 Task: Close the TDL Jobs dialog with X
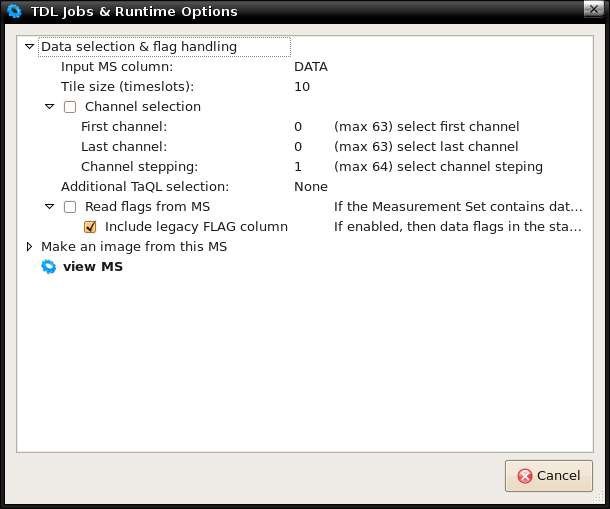594,9
